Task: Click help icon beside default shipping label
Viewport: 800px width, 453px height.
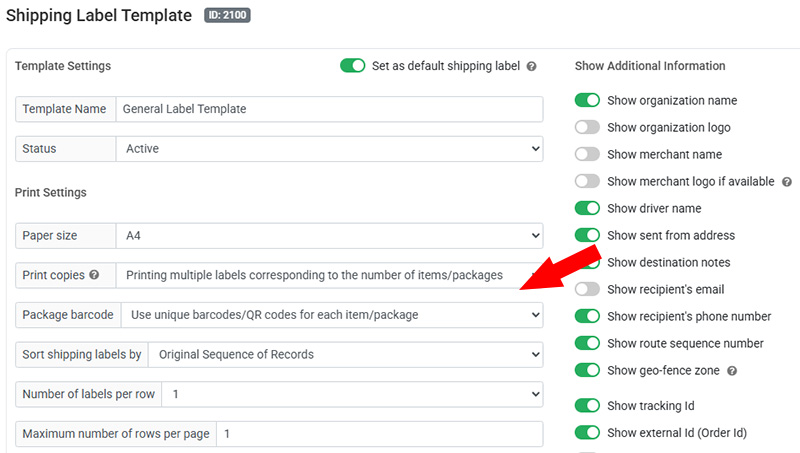Action: coord(532,67)
